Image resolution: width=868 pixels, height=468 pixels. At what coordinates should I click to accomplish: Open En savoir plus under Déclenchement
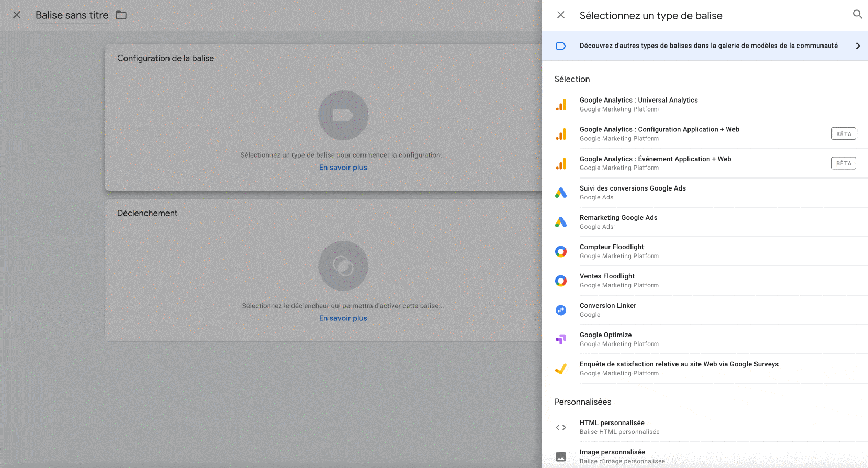tap(343, 318)
